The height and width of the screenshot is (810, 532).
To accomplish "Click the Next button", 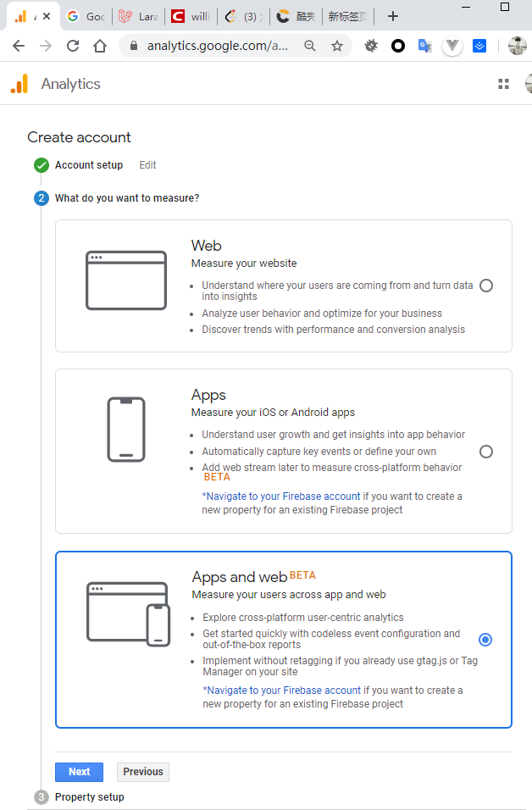I will (79, 772).
